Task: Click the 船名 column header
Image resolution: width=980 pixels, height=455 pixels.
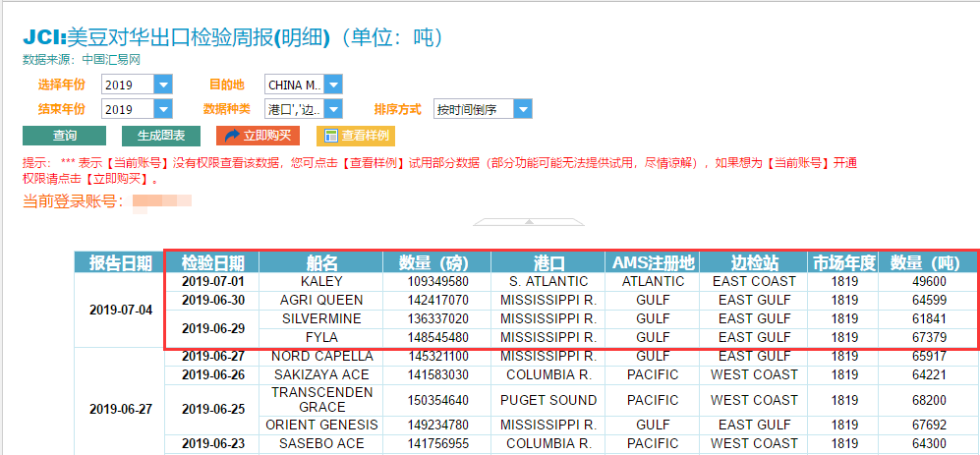Action: [321, 262]
